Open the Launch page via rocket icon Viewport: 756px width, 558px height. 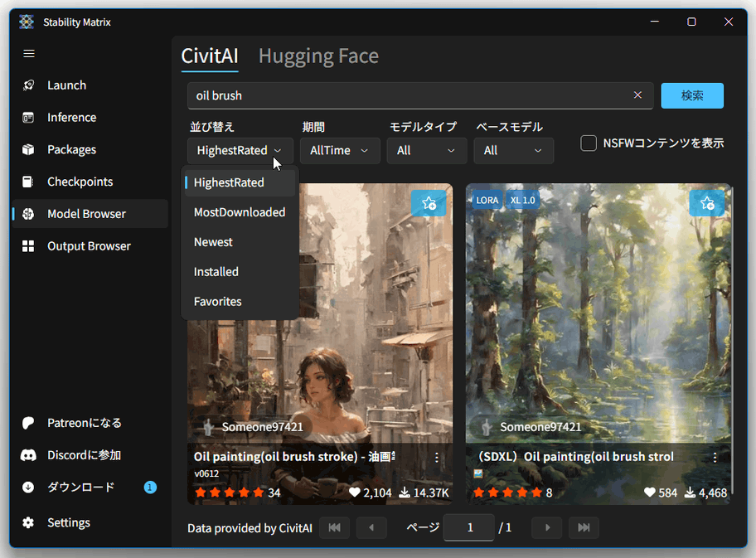pyautogui.click(x=28, y=85)
